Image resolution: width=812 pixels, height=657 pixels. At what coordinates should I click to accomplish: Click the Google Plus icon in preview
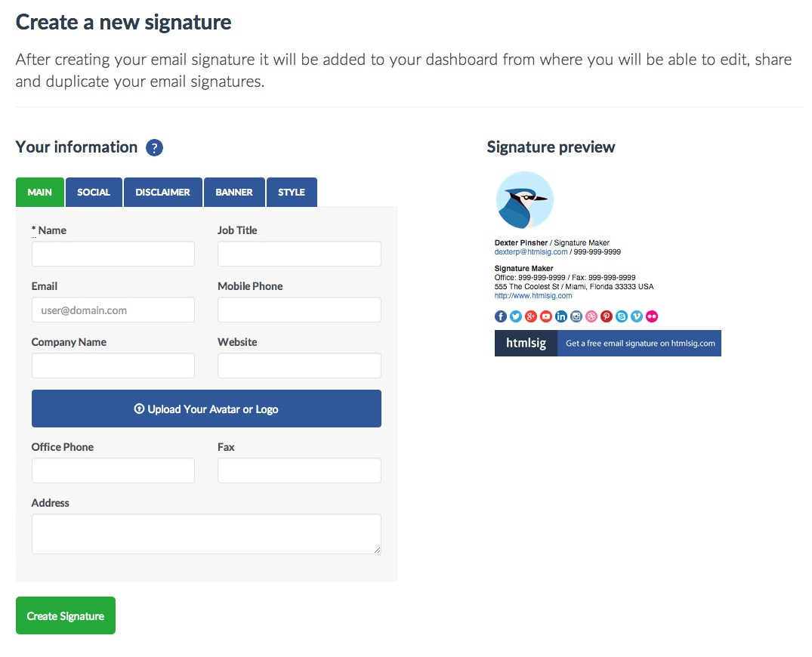531,316
